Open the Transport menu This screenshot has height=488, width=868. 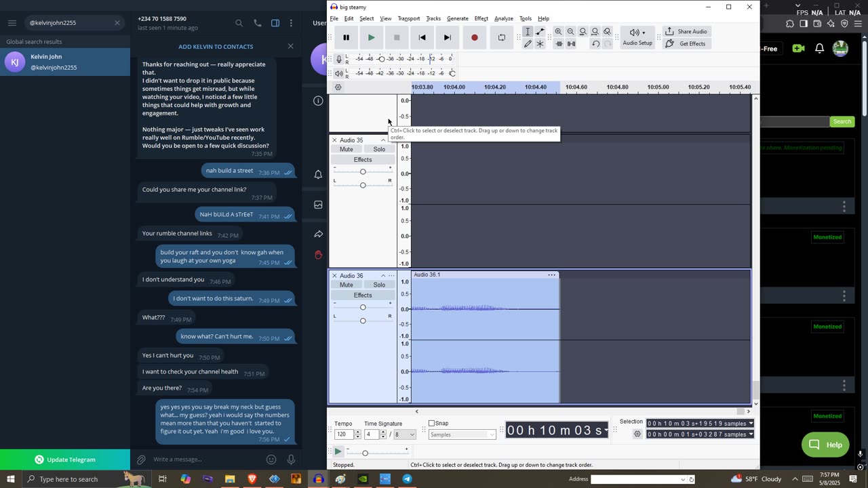pos(409,18)
